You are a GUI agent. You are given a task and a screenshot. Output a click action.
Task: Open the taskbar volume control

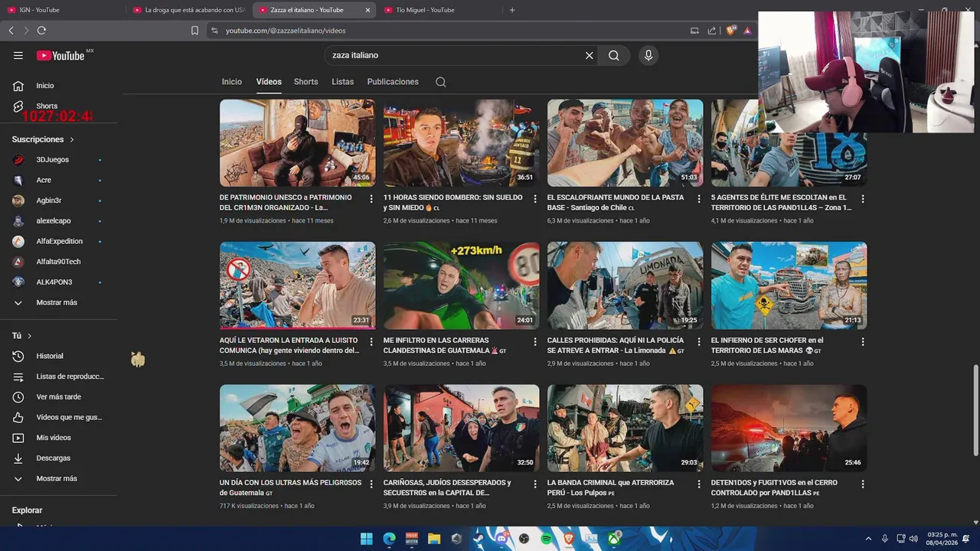click(x=913, y=539)
